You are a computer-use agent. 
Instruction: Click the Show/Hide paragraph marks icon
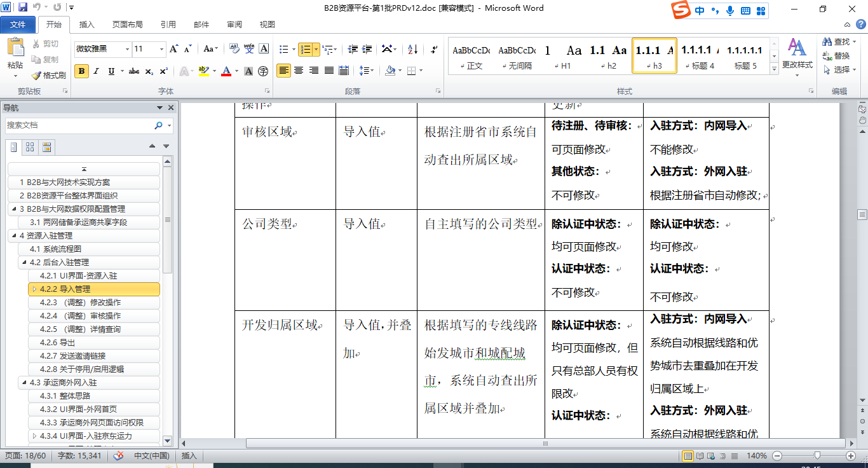pyautogui.click(x=434, y=49)
